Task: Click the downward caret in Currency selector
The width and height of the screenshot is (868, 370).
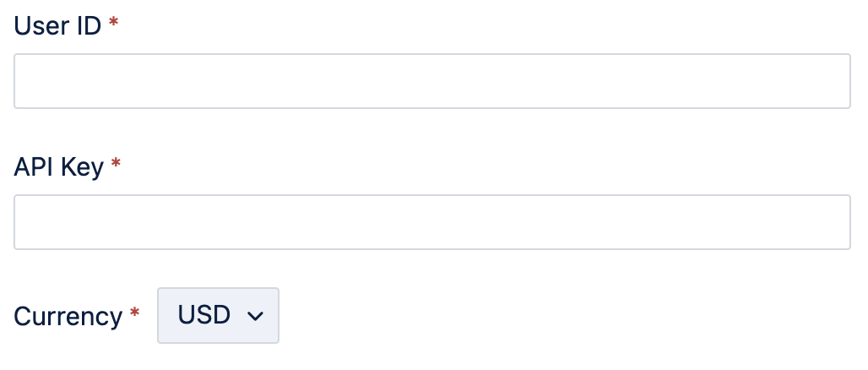Action: click(x=255, y=317)
